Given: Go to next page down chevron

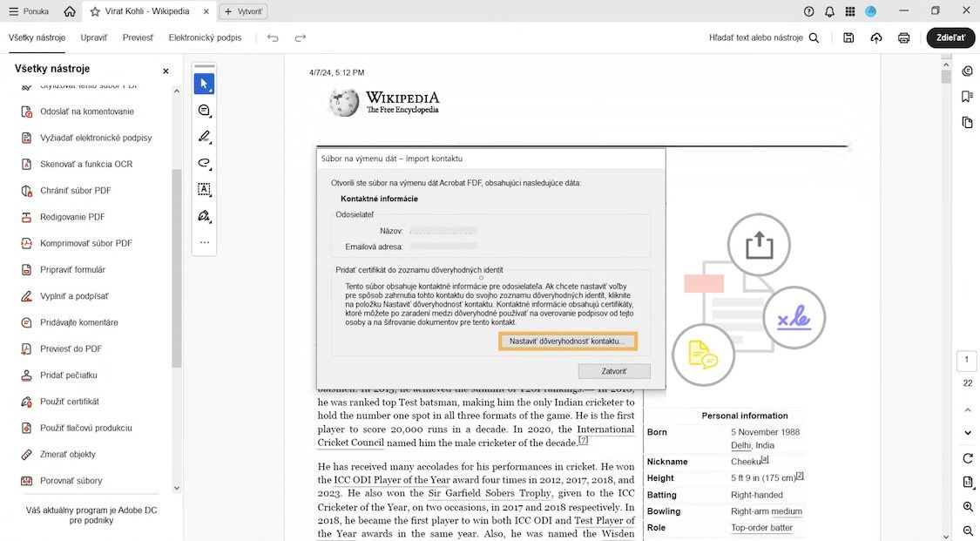Looking at the screenshot, I should click(x=968, y=432).
